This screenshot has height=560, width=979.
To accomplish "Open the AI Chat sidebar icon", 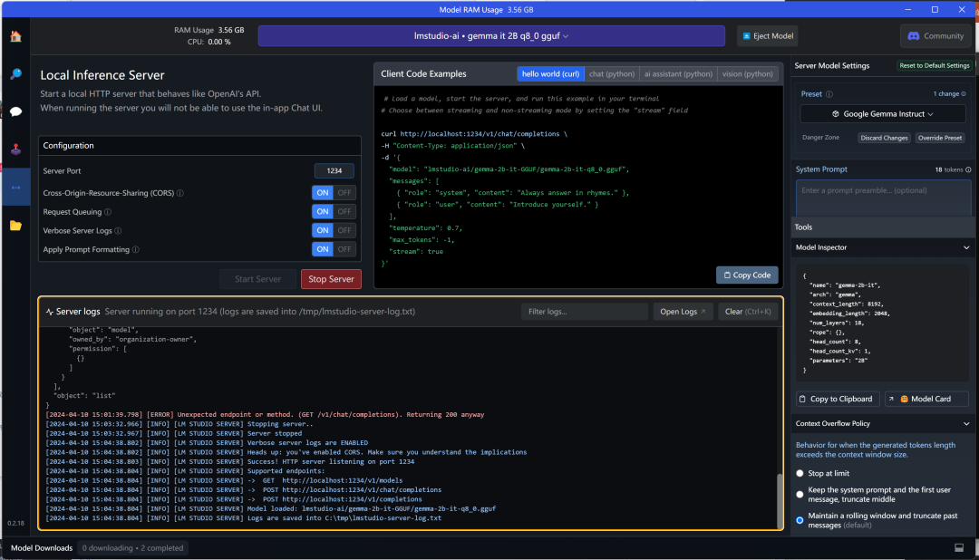I will pos(15,111).
